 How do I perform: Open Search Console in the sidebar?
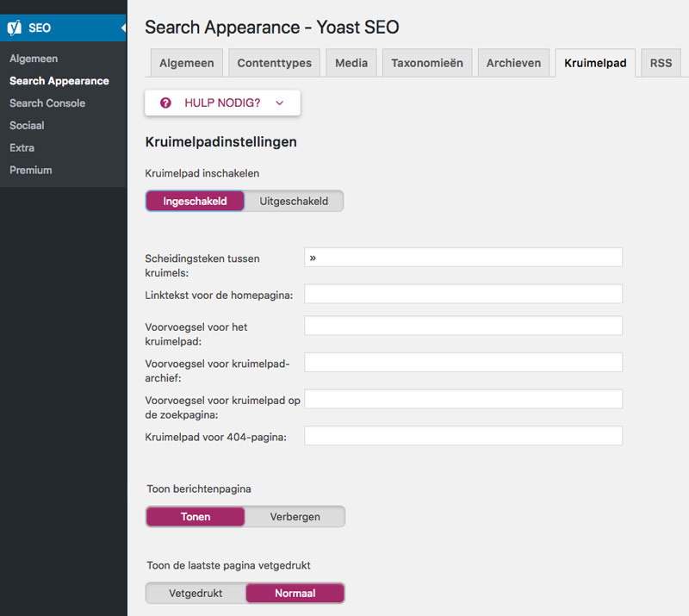[47, 103]
